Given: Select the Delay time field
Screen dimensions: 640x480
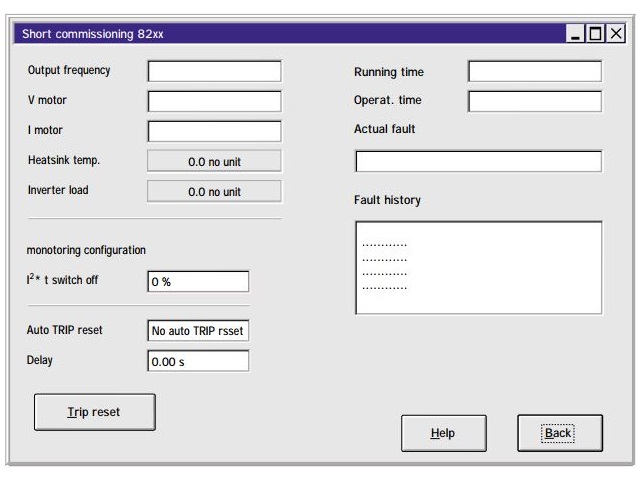Looking at the screenshot, I should tap(198, 362).
